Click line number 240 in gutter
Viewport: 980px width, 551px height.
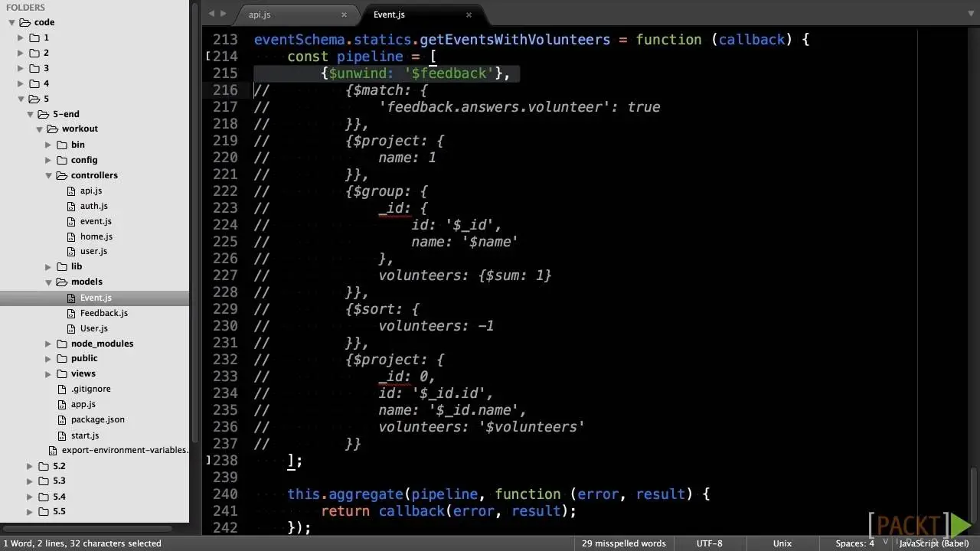point(225,494)
